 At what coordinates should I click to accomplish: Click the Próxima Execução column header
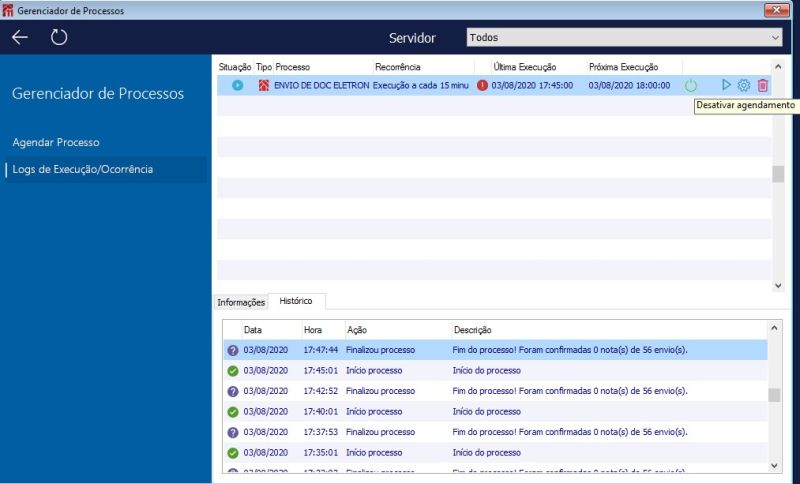623,67
